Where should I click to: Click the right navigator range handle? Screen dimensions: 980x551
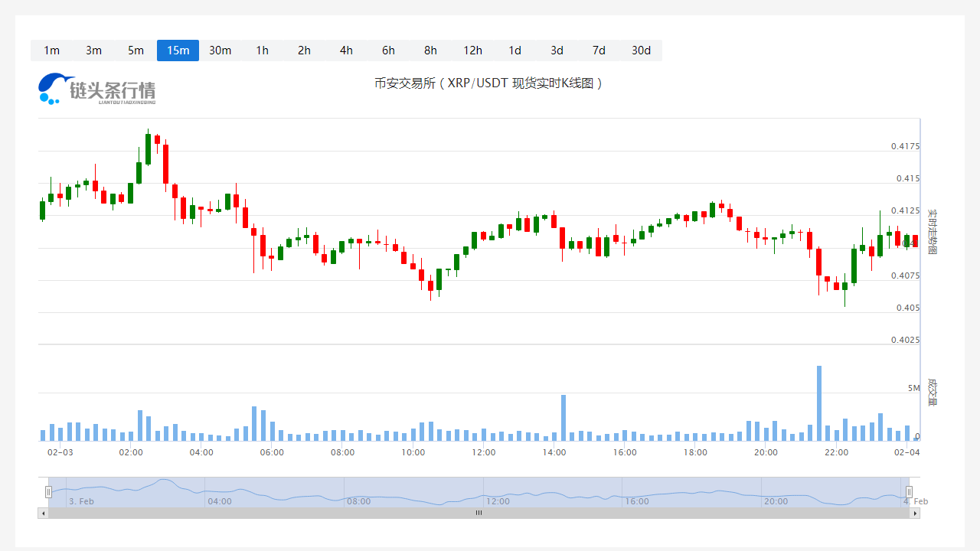(909, 491)
